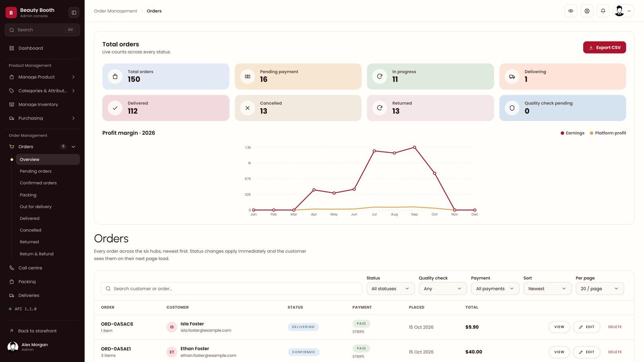Expand the Purchasing submenu
The height and width of the screenshot is (362, 644).
click(x=73, y=118)
